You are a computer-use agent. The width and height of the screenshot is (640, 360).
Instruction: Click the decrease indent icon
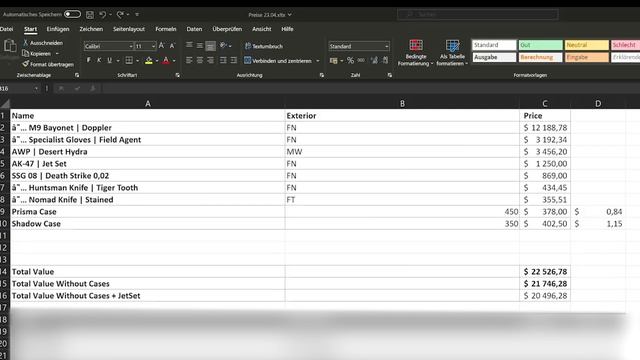223,60
